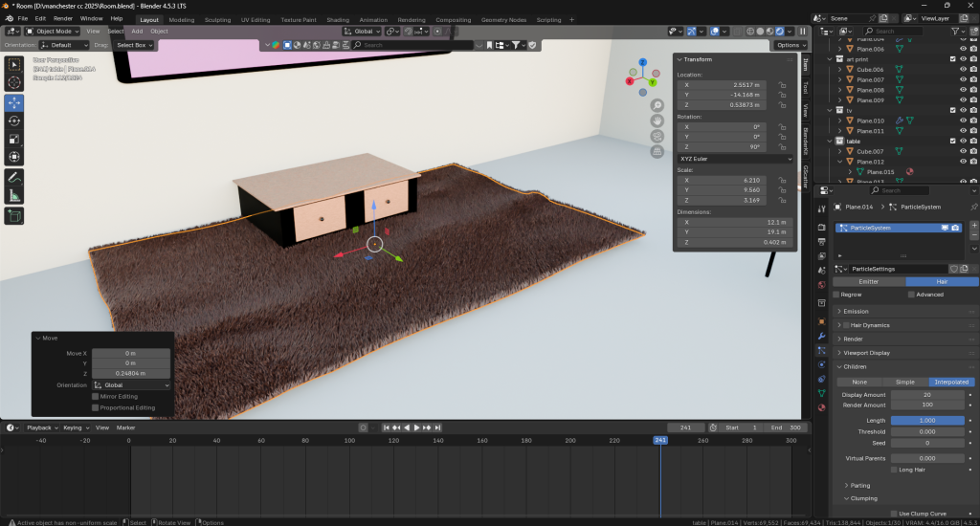The height and width of the screenshot is (526, 980).
Task: Check the Long Hair option
Action: (x=894, y=470)
